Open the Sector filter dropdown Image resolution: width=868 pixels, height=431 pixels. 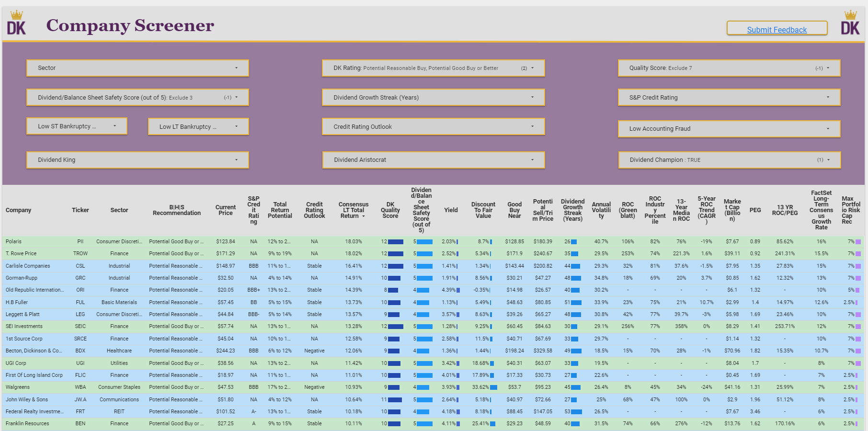pyautogui.click(x=137, y=68)
